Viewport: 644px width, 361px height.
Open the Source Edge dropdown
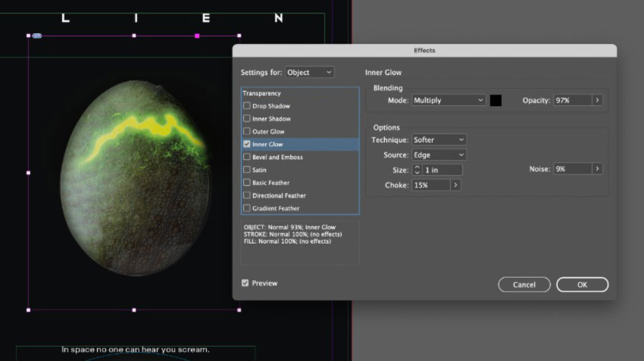pos(439,155)
